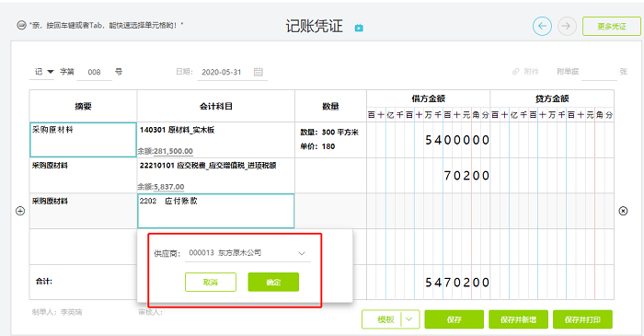
Task: Click the 摘要 column header
Action: [83, 107]
